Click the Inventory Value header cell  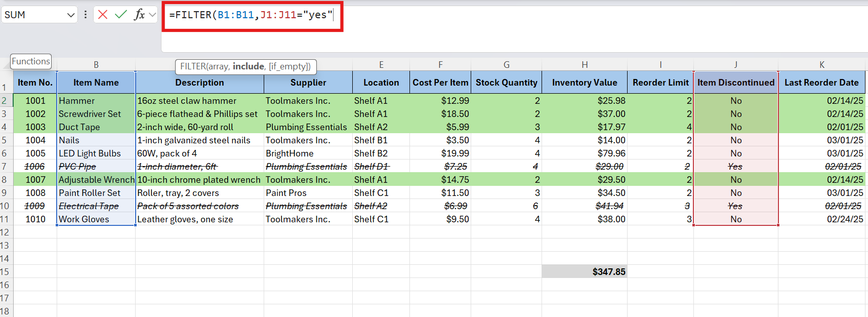585,83
